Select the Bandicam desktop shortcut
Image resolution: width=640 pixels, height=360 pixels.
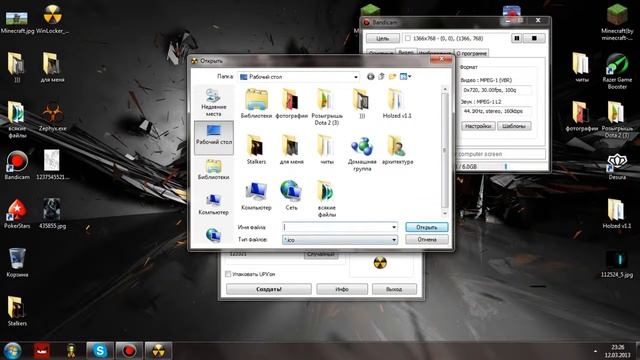[x=17, y=165]
